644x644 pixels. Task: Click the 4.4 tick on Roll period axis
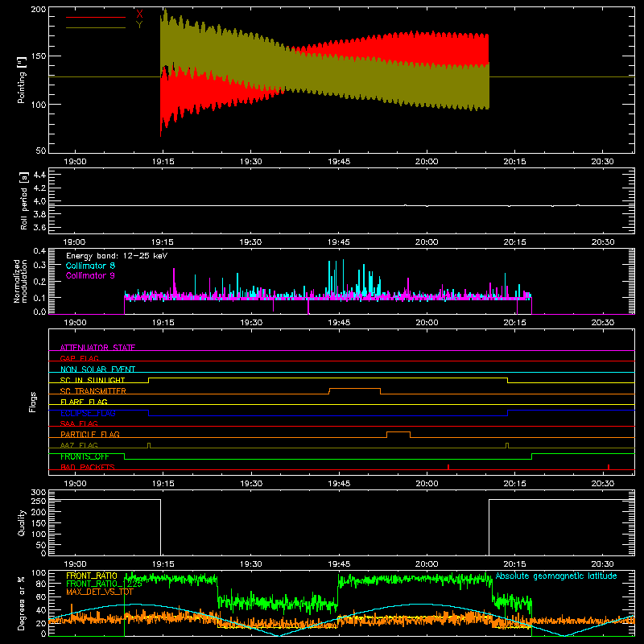pyautogui.click(x=39, y=175)
